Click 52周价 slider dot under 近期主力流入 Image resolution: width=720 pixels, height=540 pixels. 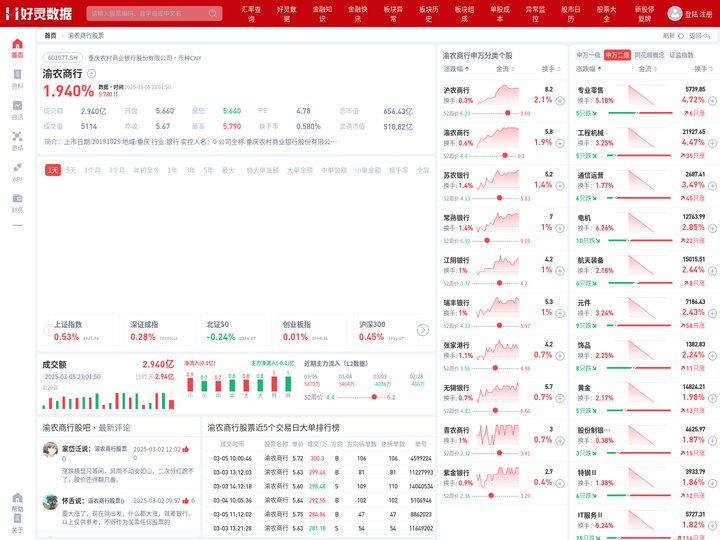tap(374, 397)
